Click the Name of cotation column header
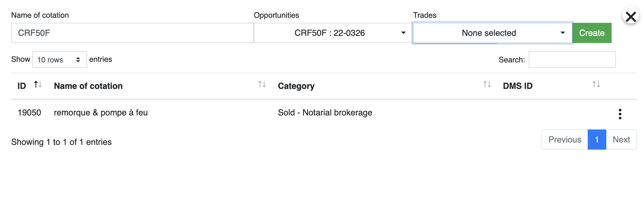This screenshot has height=208, width=644. point(88,86)
